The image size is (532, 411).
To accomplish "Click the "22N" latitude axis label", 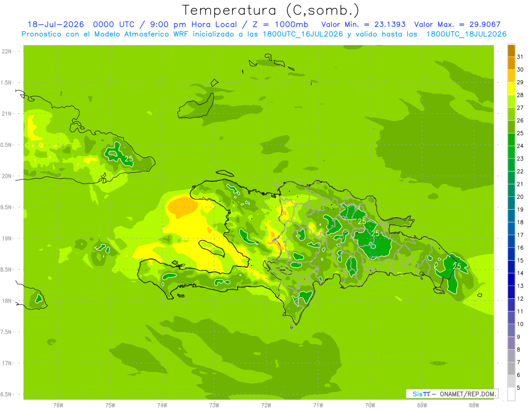I will (7, 51).
